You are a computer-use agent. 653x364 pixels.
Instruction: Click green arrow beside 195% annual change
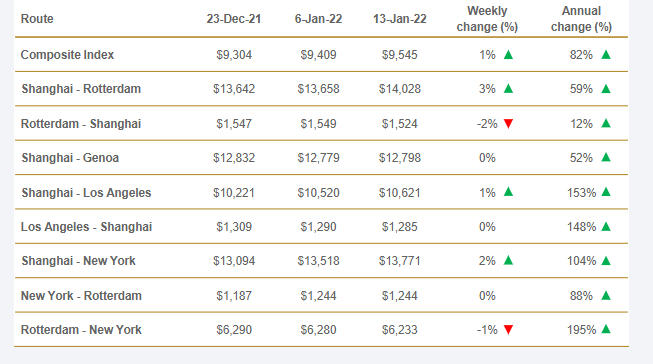pos(606,329)
